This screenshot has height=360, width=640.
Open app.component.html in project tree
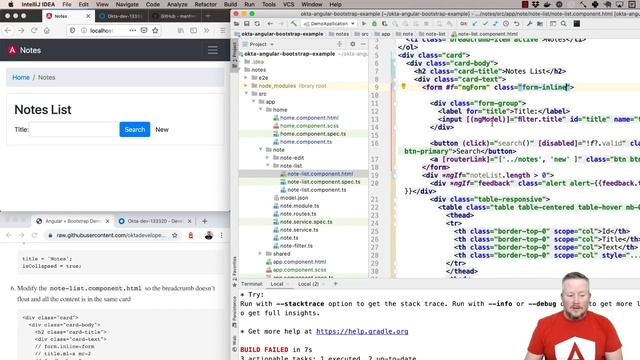(299, 262)
